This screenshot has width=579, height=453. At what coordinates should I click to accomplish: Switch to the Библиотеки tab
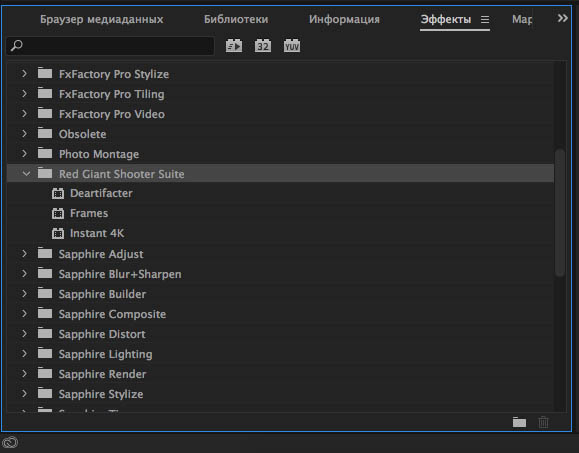(236, 19)
